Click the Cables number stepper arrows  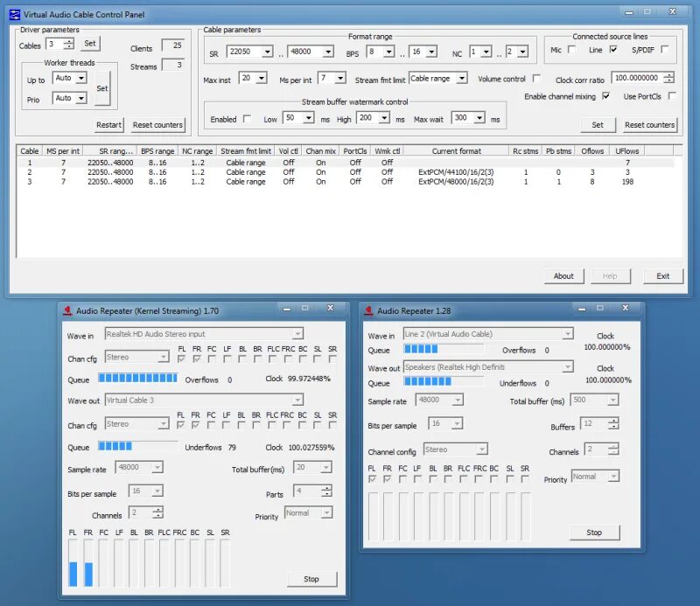[69, 44]
